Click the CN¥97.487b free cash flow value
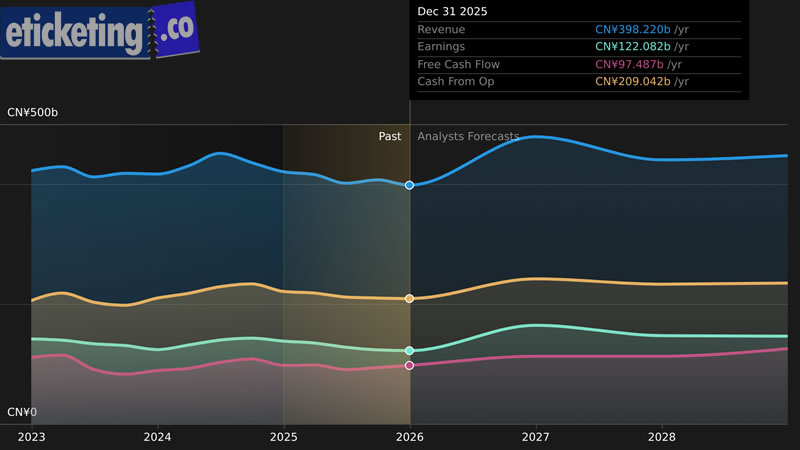Screen dimensions: 800x450 (629, 64)
